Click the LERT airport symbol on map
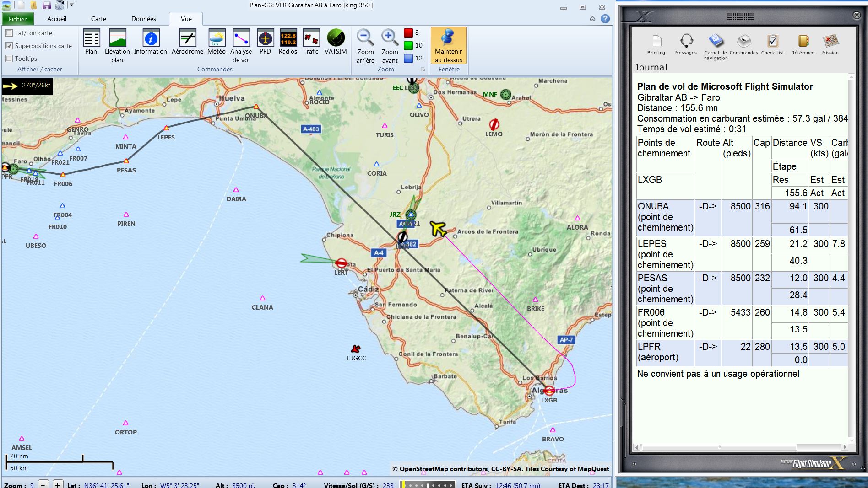Screen dimensions: 868x488 coord(341,263)
